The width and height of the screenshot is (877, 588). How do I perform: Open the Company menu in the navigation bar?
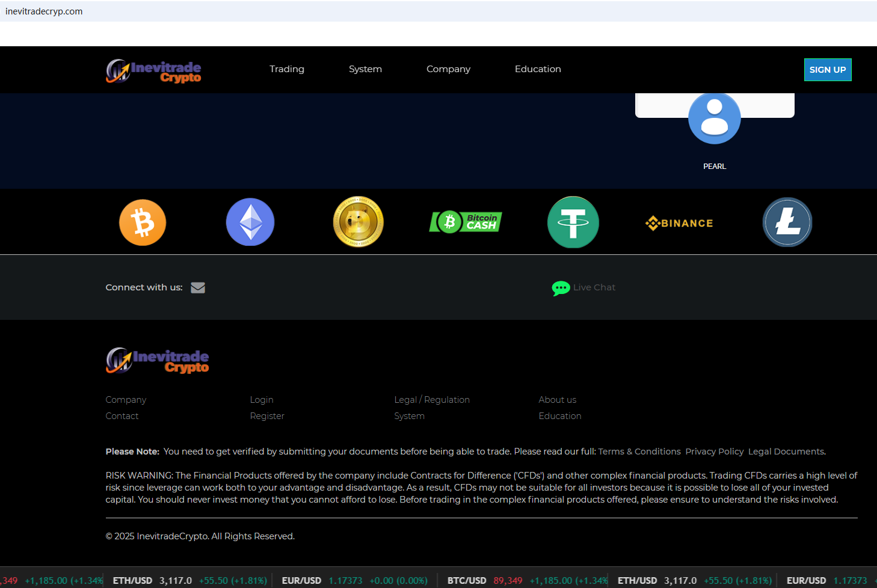pos(448,69)
